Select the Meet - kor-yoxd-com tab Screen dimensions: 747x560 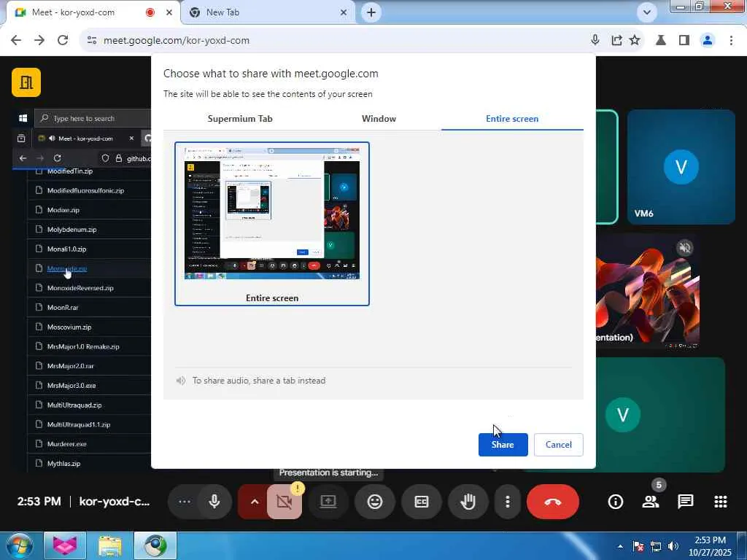coord(93,12)
